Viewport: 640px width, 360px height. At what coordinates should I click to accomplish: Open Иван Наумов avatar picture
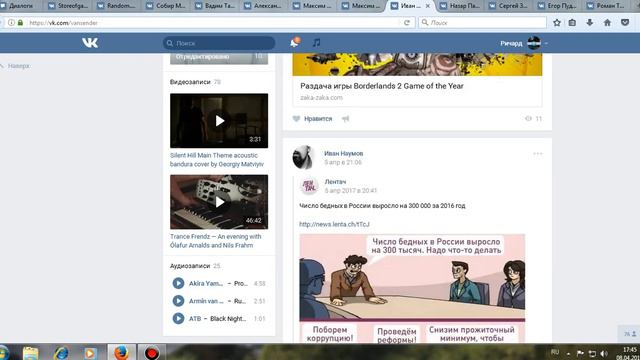(304, 157)
